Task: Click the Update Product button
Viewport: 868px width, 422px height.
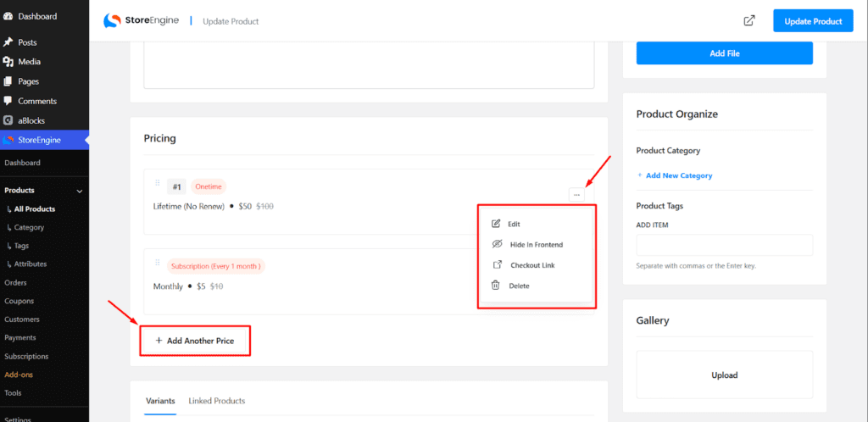Action: point(812,21)
